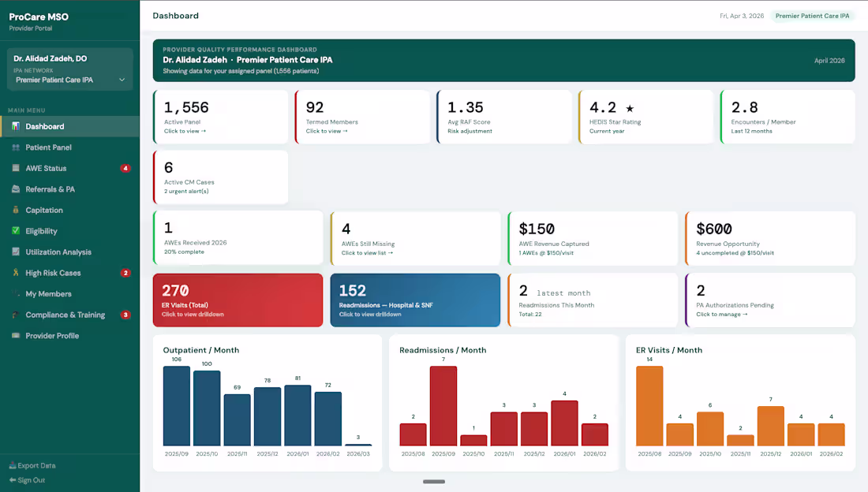Open the Readmissions Hospital & SNF drilldown
Image resolution: width=868 pixels, height=492 pixels.
point(414,300)
